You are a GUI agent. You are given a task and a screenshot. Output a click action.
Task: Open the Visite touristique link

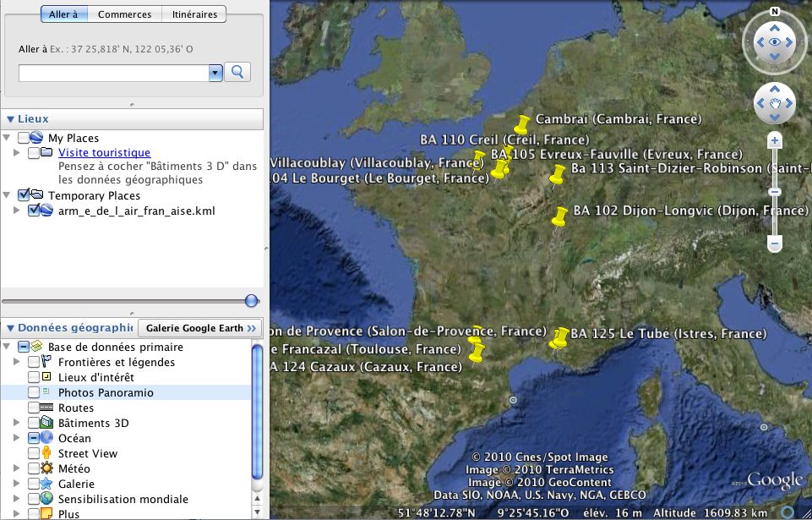104,153
